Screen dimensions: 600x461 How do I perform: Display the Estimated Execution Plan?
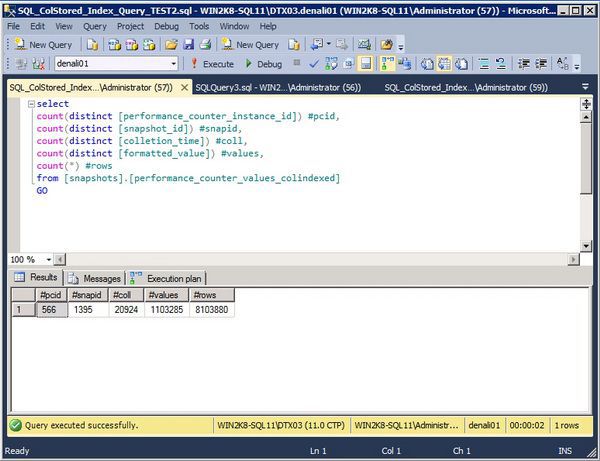(331, 64)
